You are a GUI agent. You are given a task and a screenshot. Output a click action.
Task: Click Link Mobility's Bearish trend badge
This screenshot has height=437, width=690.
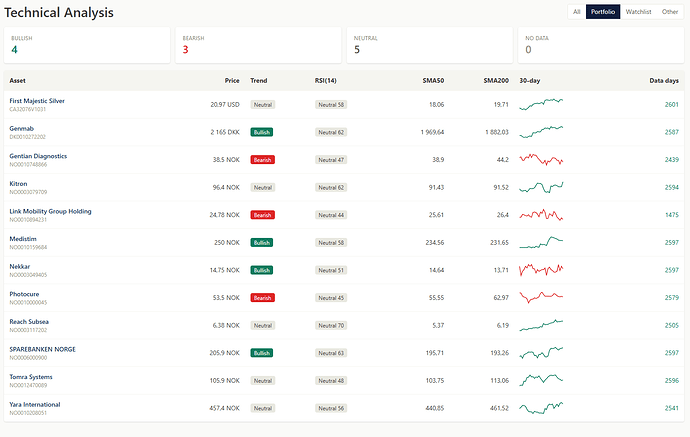263,215
